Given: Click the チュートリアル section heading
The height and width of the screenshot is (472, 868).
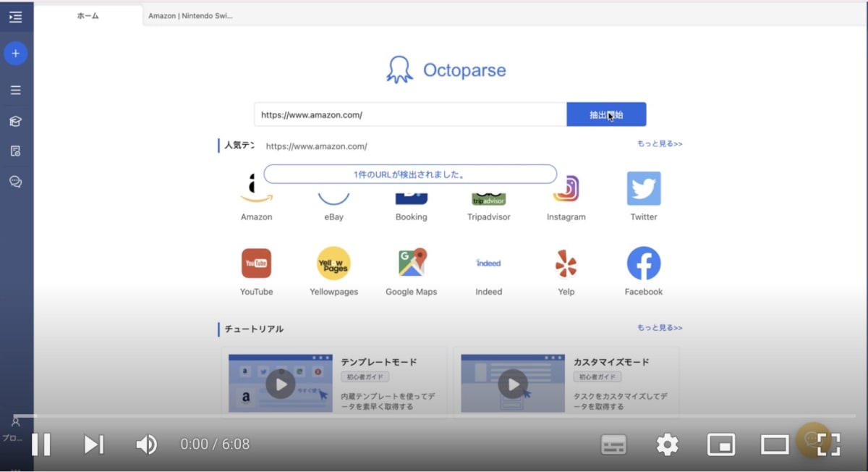Looking at the screenshot, I should pyautogui.click(x=254, y=329).
